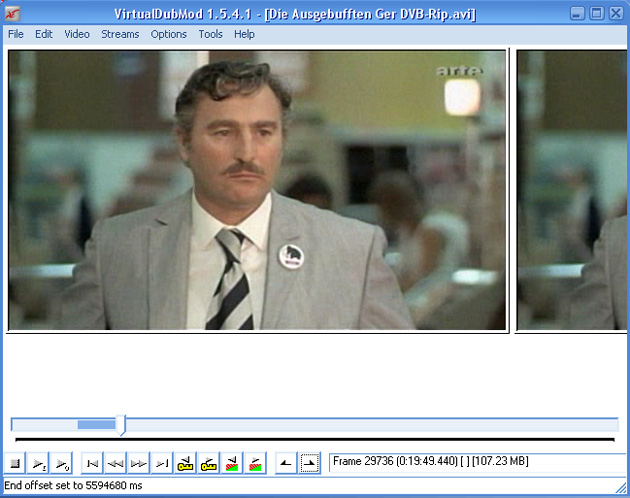Click the Stop playback button

(15, 463)
